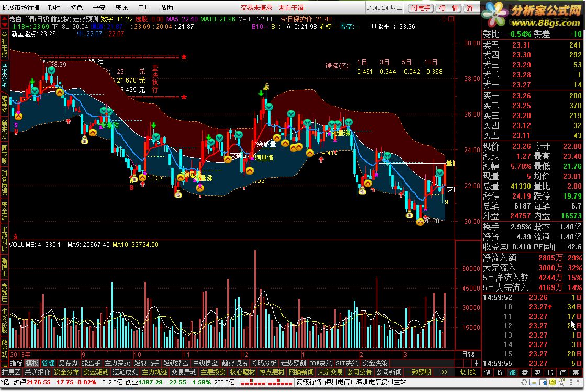Click the plus zoom-in chart button

pyautogui.click(x=459, y=363)
